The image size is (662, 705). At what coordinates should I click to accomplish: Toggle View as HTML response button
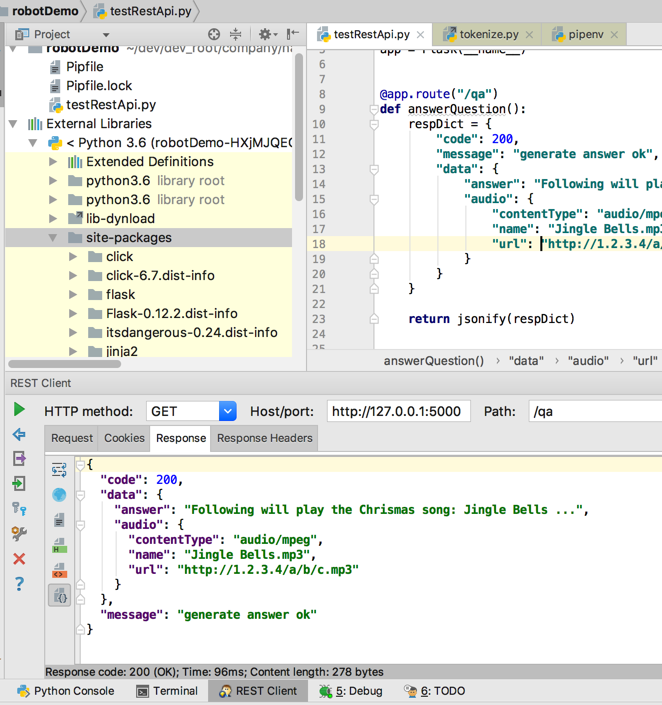coord(59,546)
